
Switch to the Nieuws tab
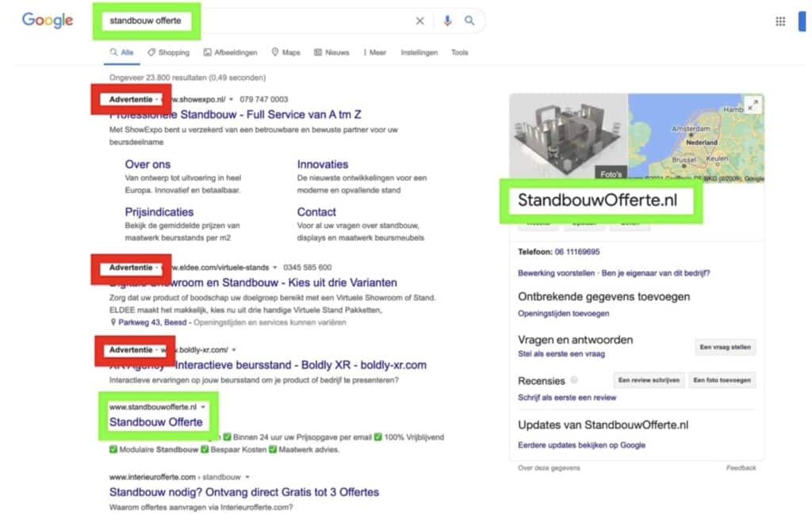click(331, 52)
